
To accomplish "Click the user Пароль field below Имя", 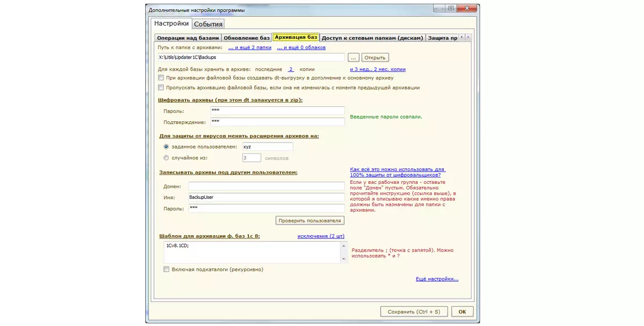I will [266, 208].
